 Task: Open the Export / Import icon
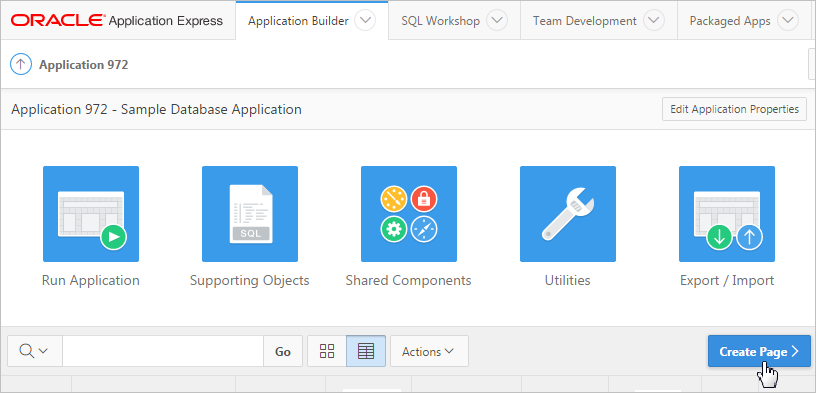(727, 214)
